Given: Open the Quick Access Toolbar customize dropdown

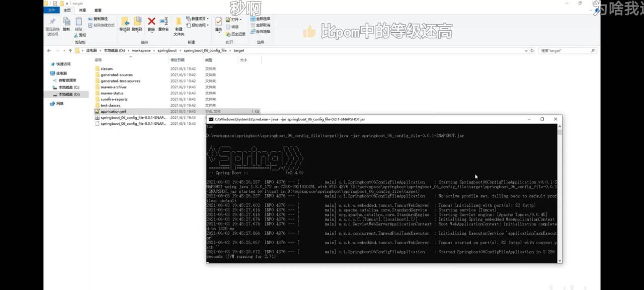Looking at the screenshot, I should click(x=66, y=3).
